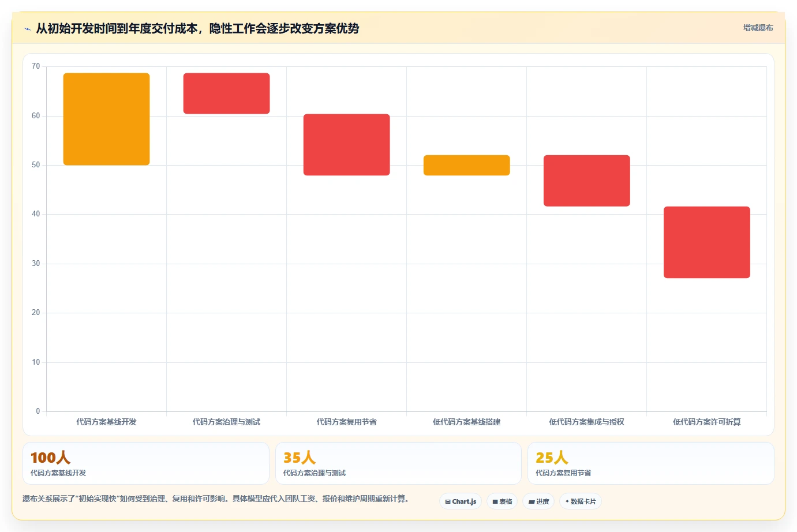This screenshot has height=532, width=797.
Task: Click y-axis value 0
Action: coord(38,411)
